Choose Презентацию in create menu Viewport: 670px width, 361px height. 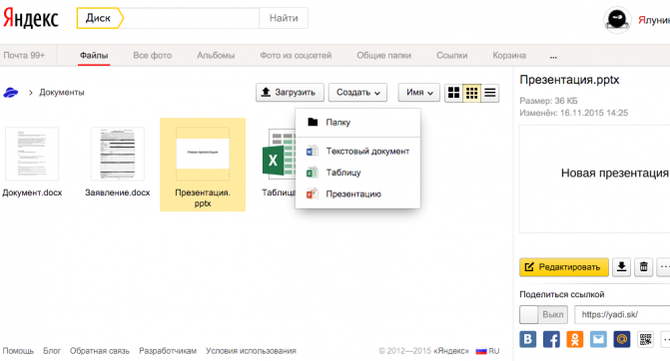point(358,194)
